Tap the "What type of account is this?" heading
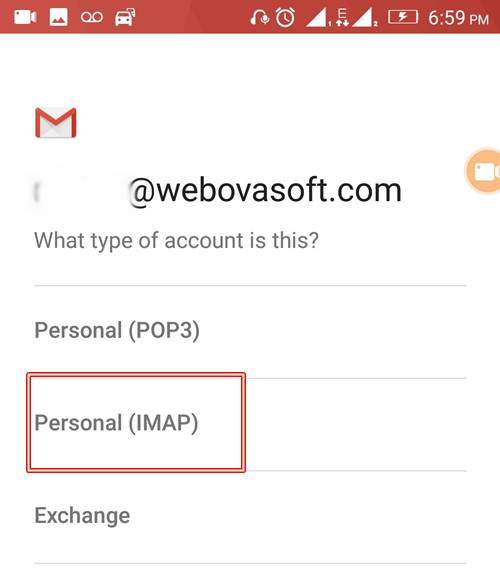Screen dimensions: 500x575 click(x=176, y=241)
